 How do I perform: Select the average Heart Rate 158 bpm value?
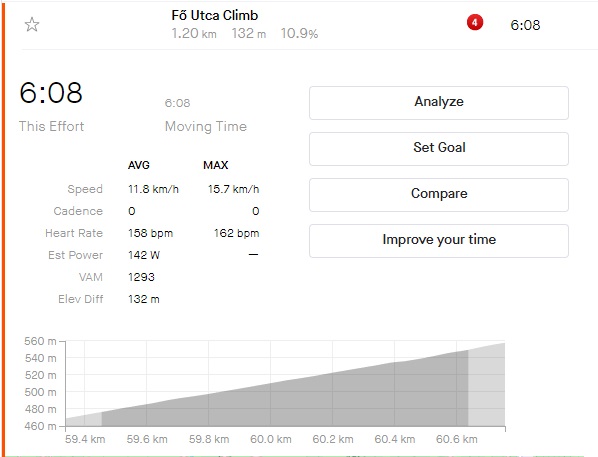(x=150, y=233)
